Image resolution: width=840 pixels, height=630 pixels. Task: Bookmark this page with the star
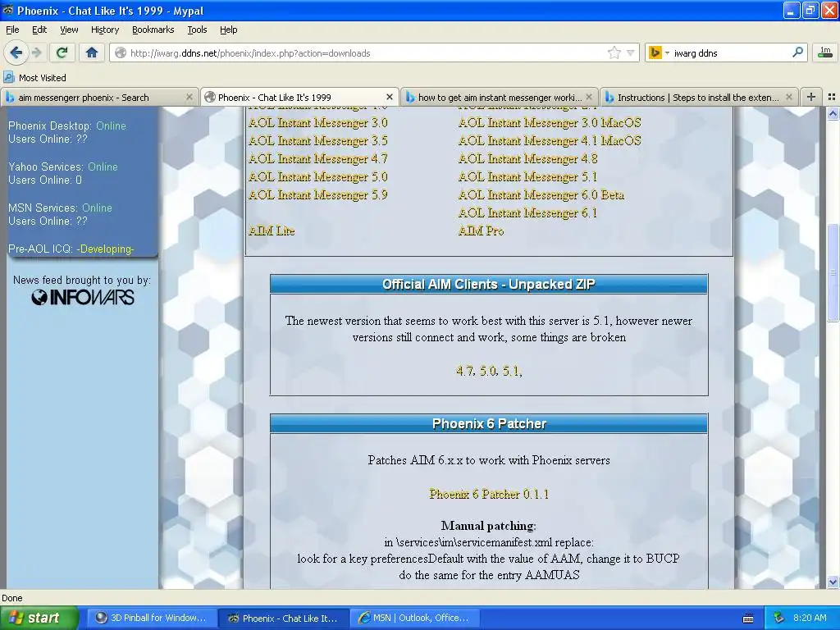click(614, 52)
